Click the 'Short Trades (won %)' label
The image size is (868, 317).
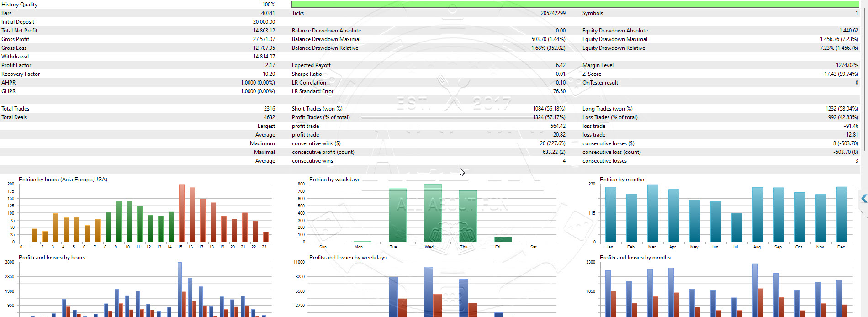click(x=318, y=109)
